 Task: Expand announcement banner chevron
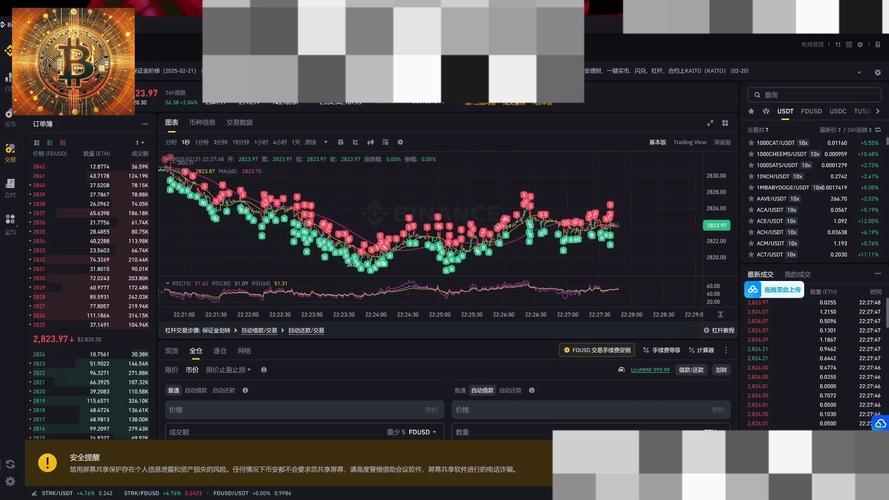859,73
